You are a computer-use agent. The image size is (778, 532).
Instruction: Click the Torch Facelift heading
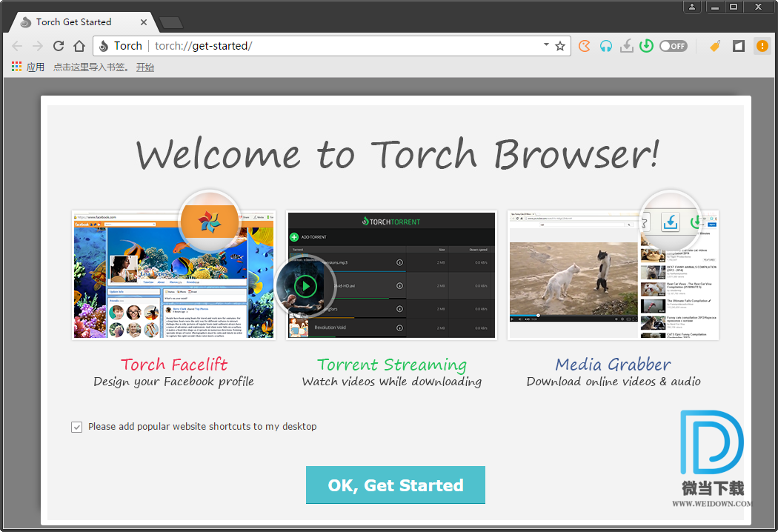174,365
